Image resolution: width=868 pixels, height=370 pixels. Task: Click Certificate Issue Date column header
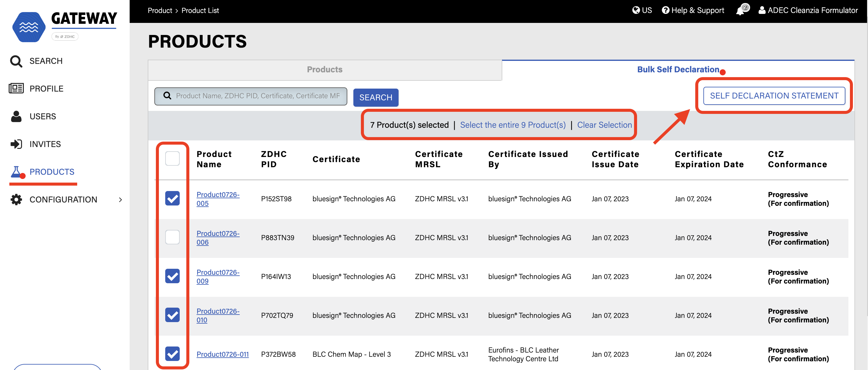click(615, 159)
